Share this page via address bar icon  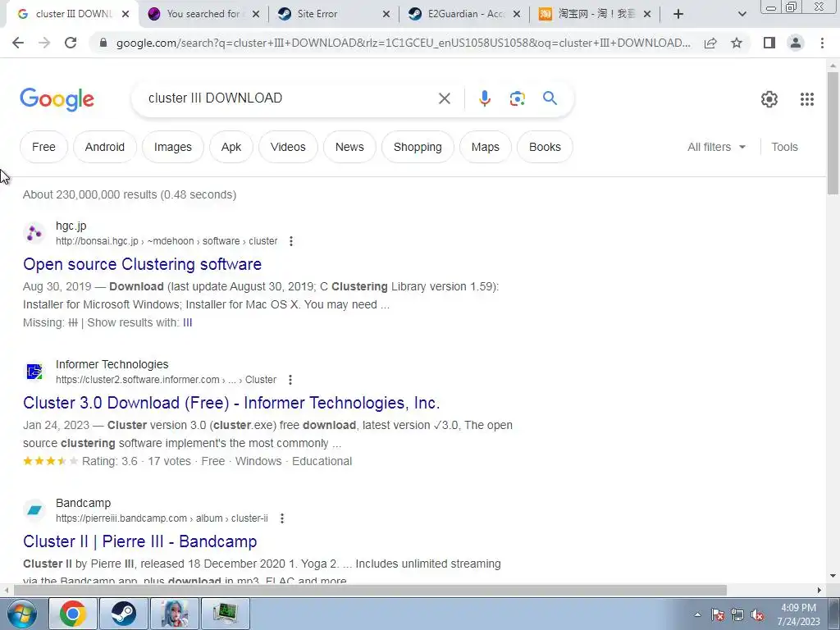710,43
